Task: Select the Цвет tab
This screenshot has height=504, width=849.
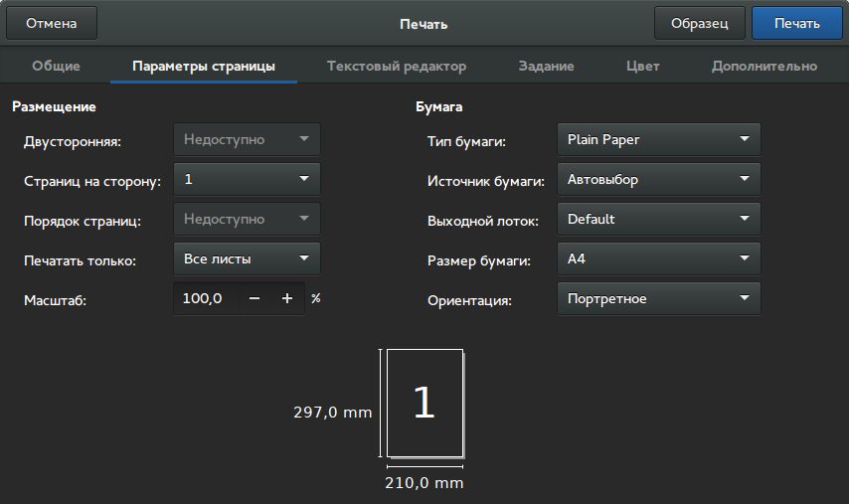Action: 642,67
